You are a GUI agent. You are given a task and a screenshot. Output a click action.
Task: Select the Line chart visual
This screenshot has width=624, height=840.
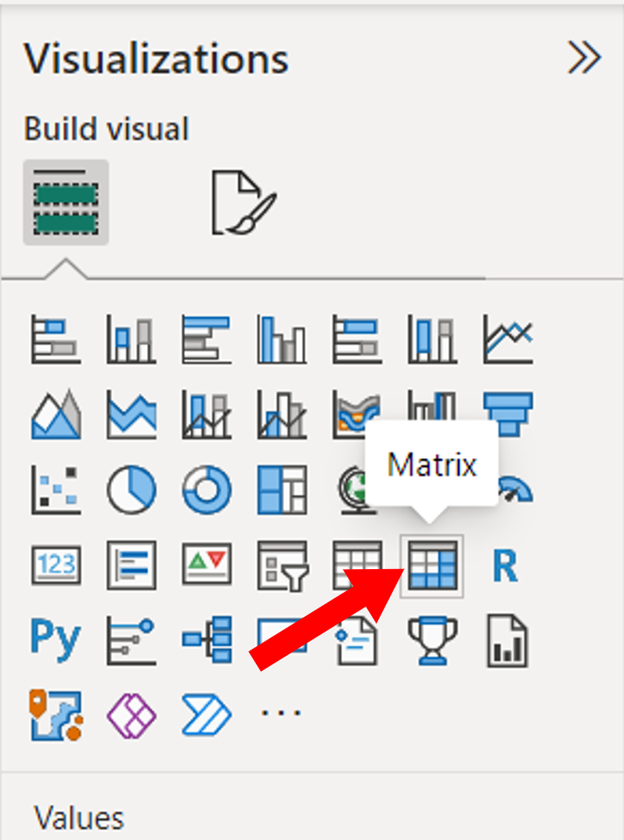point(507,337)
